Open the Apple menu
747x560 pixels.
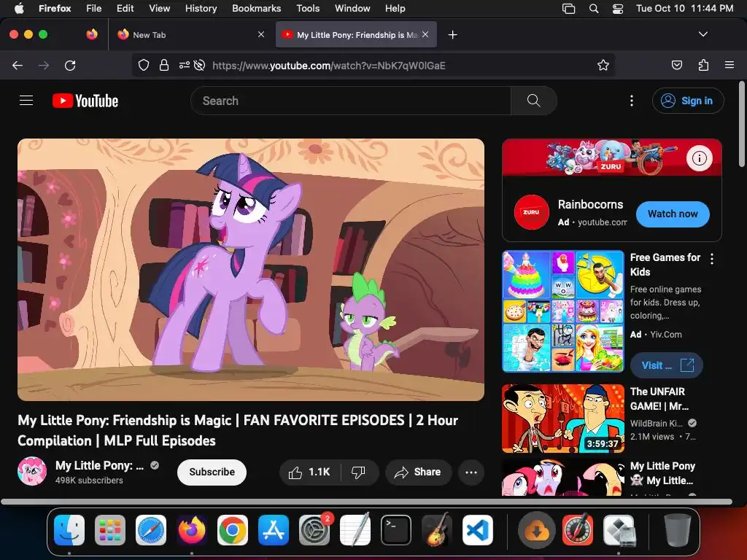pos(18,8)
